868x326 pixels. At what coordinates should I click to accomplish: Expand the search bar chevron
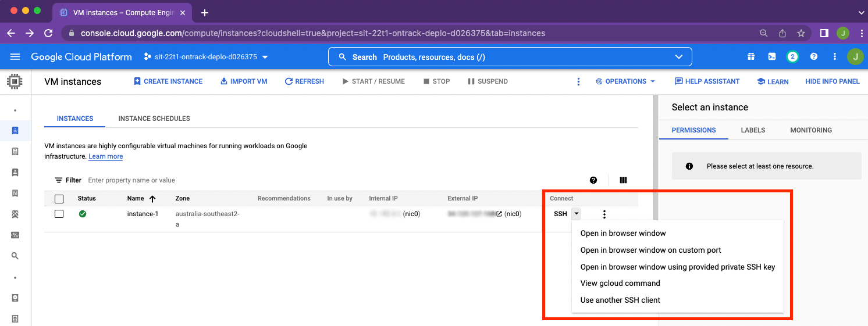(x=678, y=57)
